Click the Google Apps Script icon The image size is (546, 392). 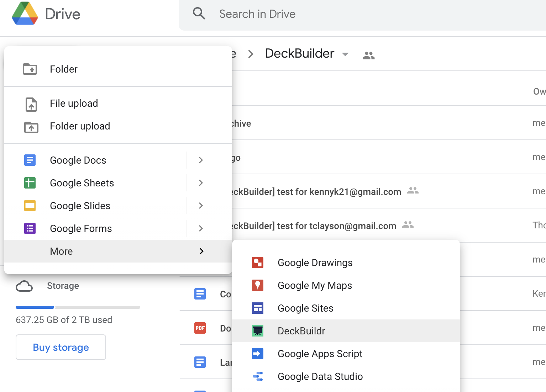coord(258,354)
